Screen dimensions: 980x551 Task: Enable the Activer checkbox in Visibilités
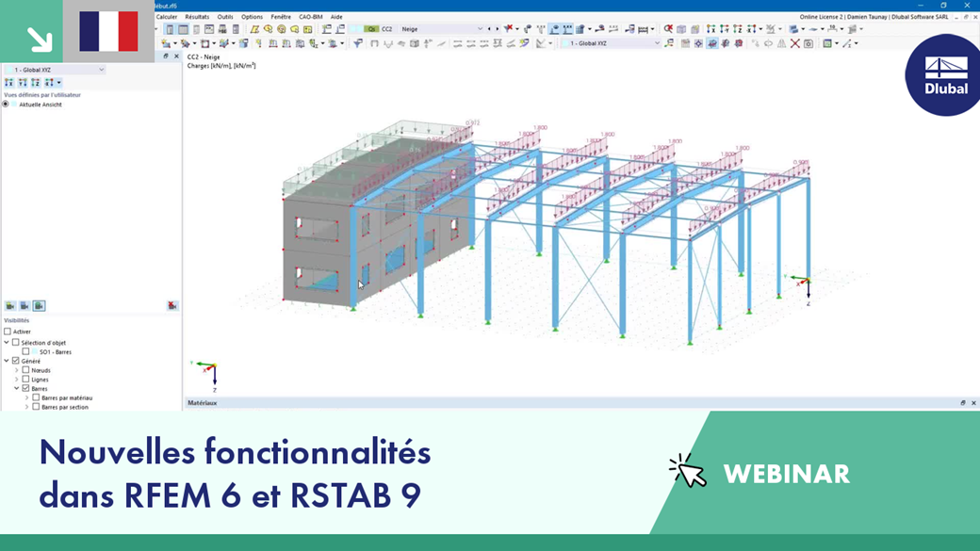[x=7, y=332]
